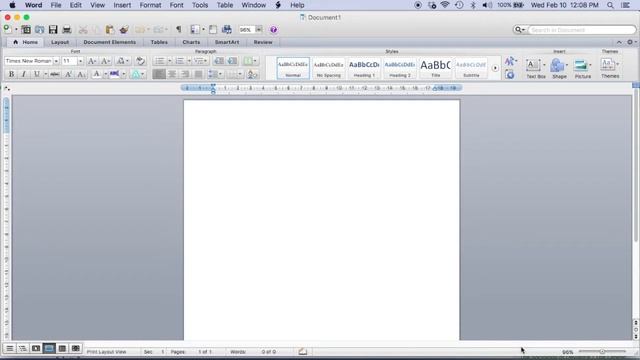The height and width of the screenshot is (360, 640).
Task: Open the Format menu in menu bar
Action: pos(151,5)
